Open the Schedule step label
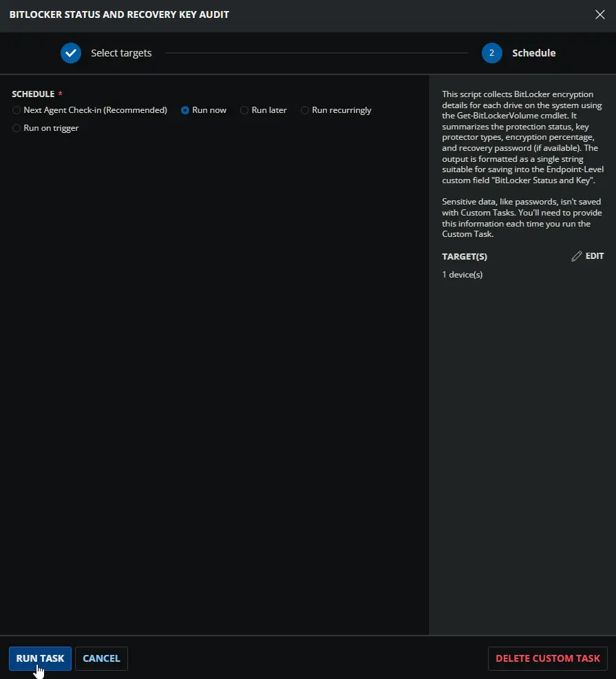Viewport: 616px width, 679px height. [533, 53]
